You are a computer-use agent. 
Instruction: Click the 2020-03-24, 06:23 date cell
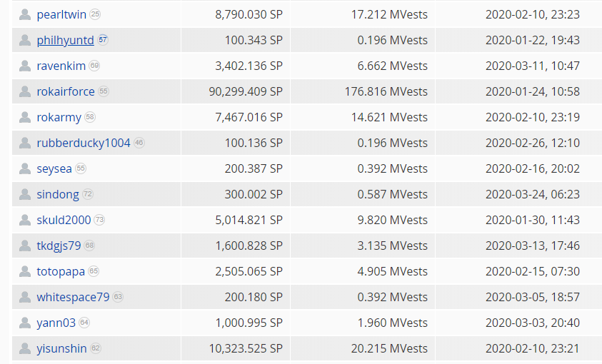point(532,194)
